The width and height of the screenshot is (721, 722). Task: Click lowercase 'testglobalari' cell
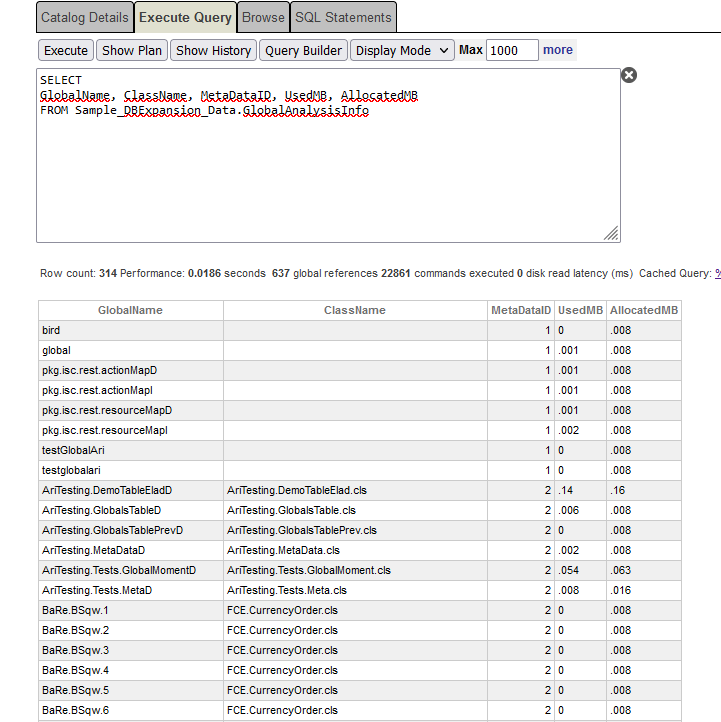click(130, 471)
